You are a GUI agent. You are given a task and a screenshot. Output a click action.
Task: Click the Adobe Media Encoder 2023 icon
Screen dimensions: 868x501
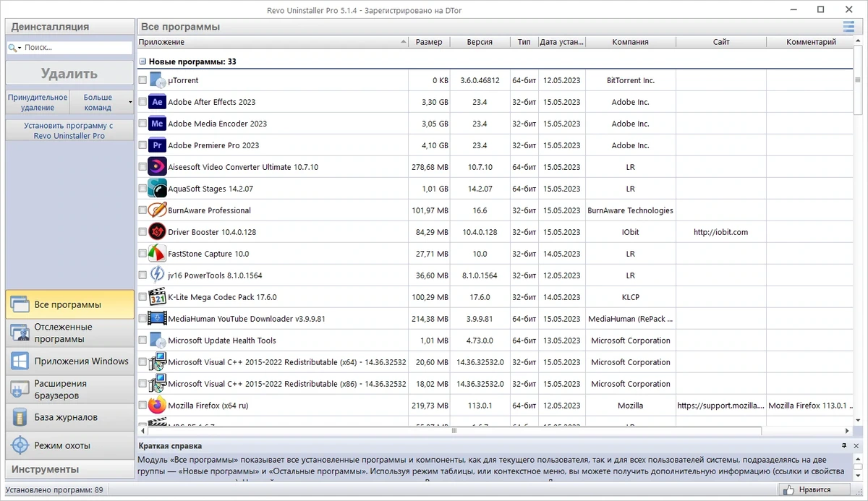click(157, 124)
